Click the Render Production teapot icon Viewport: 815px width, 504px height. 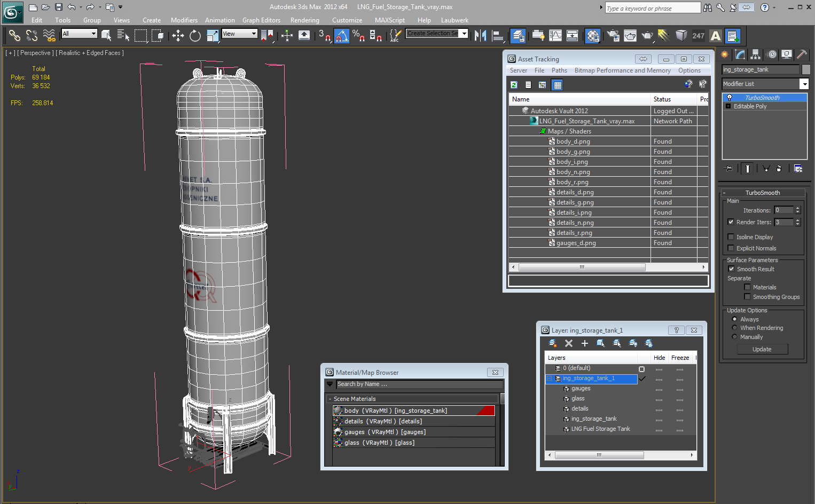(647, 36)
